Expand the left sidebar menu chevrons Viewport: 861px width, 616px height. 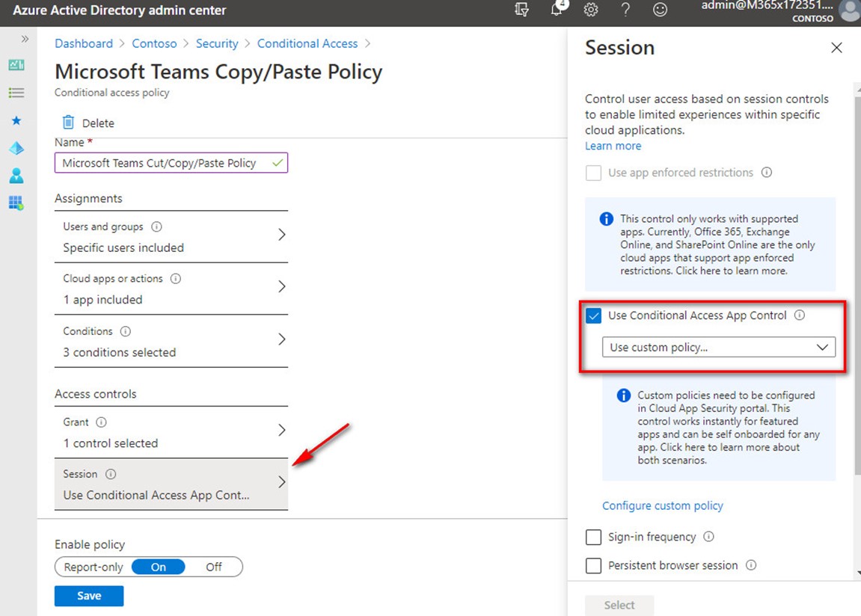click(25, 39)
